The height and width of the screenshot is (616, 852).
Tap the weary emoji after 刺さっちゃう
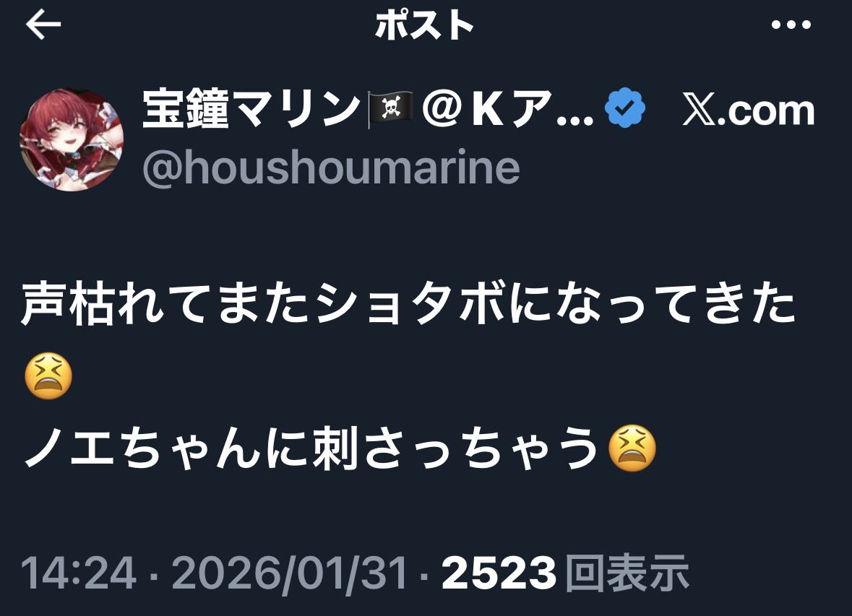click(x=632, y=448)
